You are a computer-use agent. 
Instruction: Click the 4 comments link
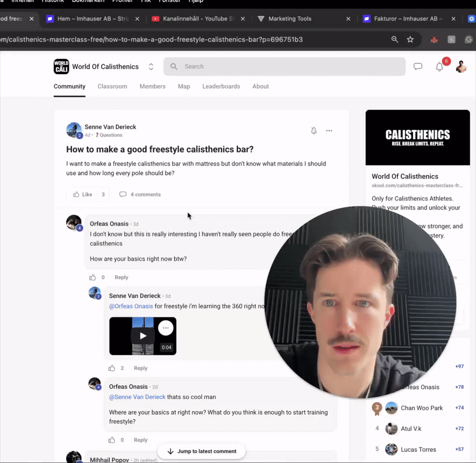(140, 194)
